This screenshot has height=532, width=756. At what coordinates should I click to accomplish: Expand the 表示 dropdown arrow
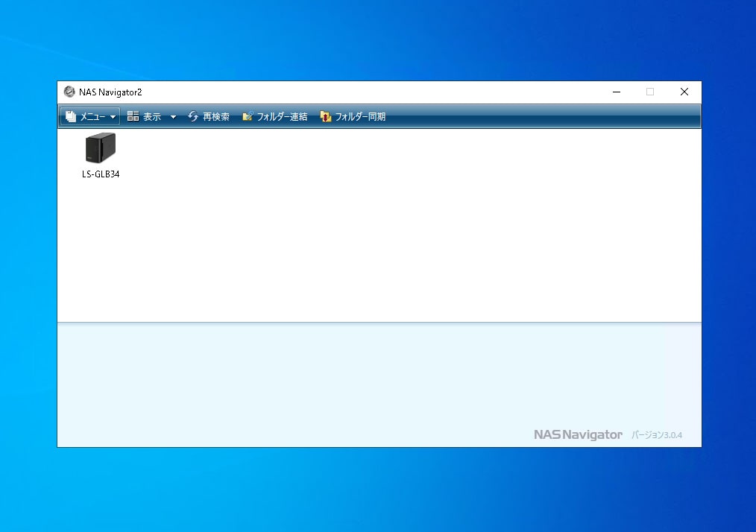pos(173,117)
